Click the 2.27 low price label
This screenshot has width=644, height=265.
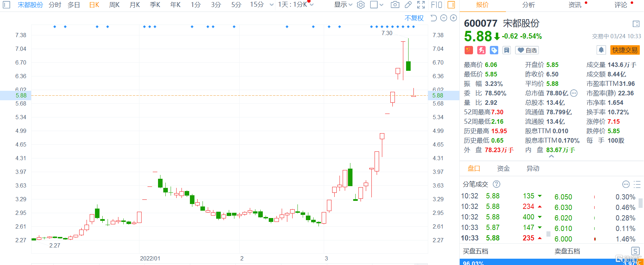[55, 245]
